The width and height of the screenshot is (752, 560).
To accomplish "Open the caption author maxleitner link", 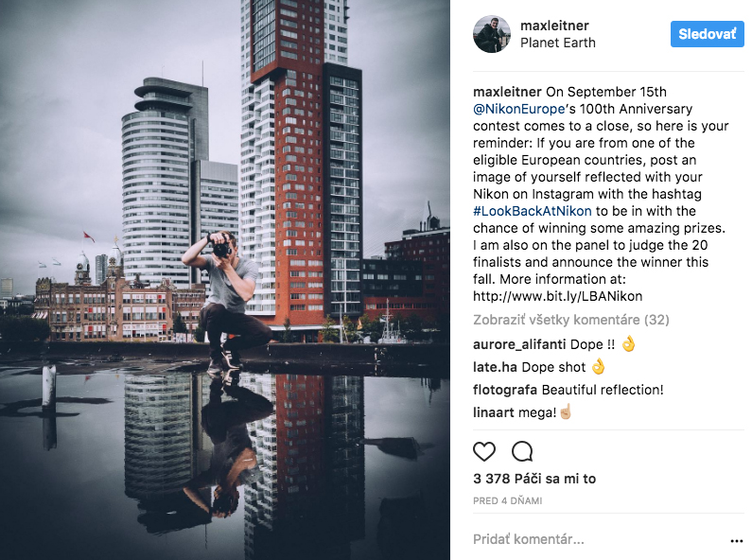I will (507, 92).
